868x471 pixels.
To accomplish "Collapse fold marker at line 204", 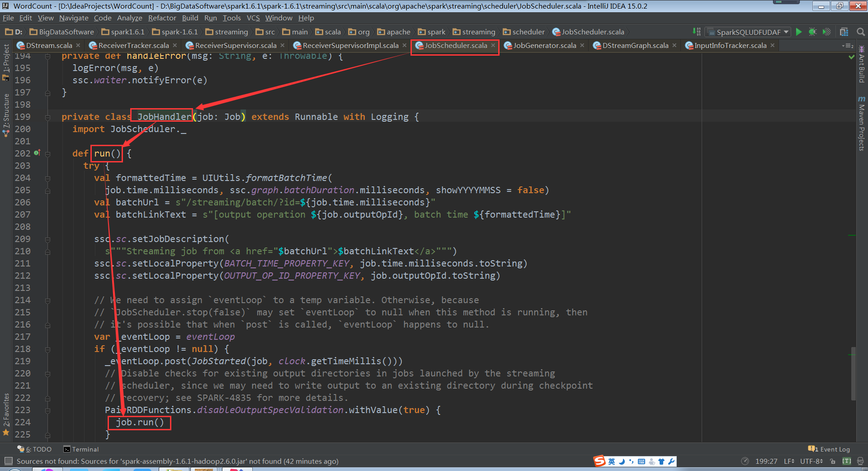I will pos(47,178).
